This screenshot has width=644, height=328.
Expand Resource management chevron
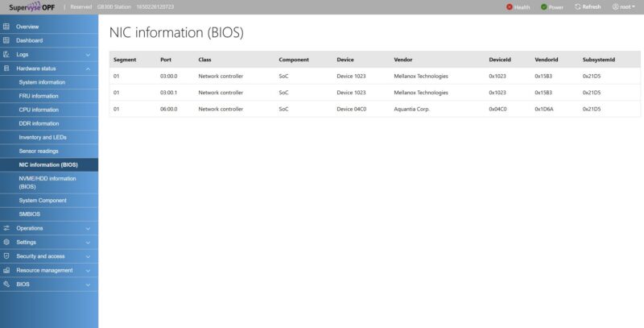(x=88, y=271)
